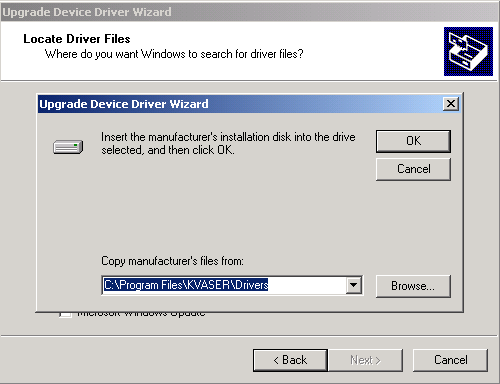Image resolution: width=500 pixels, height=384 pixels.
Task: Click the disk drive icon in the dialog
Action: [x=68, y=147]
